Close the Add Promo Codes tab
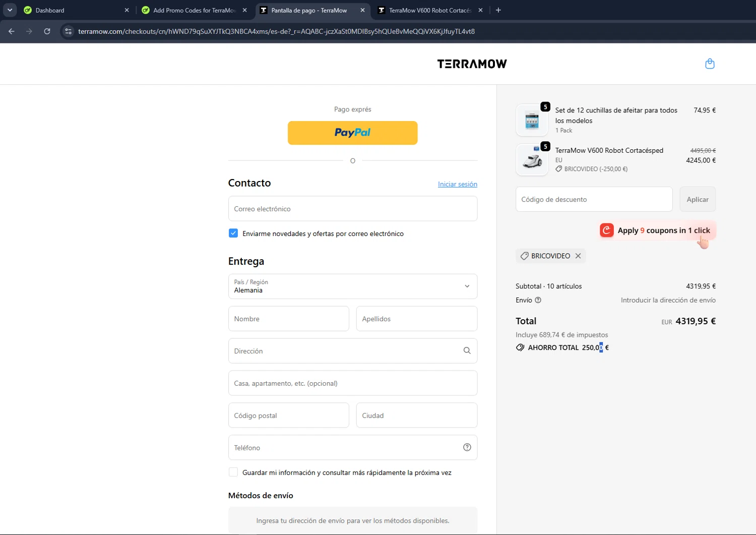The image size is (756, 535). tap(244, 10)
